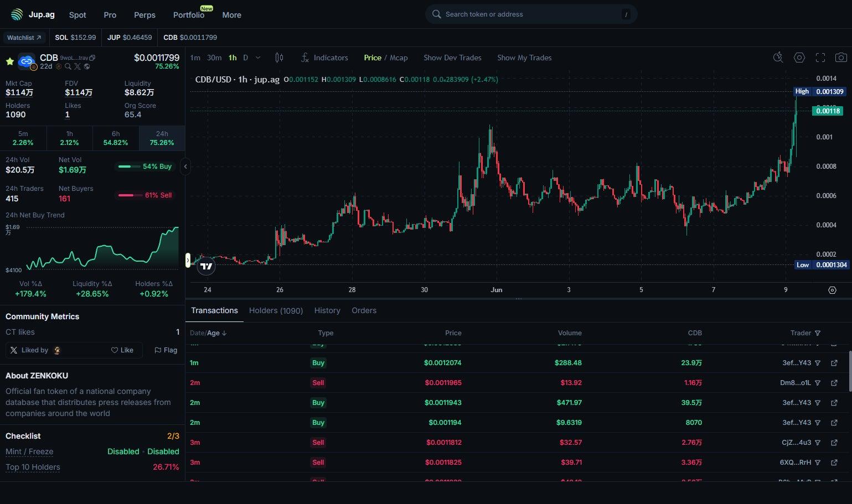Open the CDB token website globe icon

tap(87, 66)
